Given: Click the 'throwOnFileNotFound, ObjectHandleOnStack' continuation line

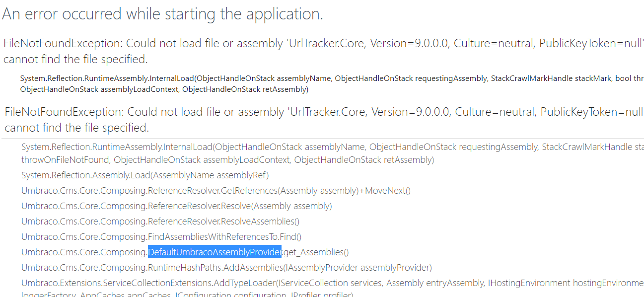Looking at the screenshot, I should (x=227, y=160).
